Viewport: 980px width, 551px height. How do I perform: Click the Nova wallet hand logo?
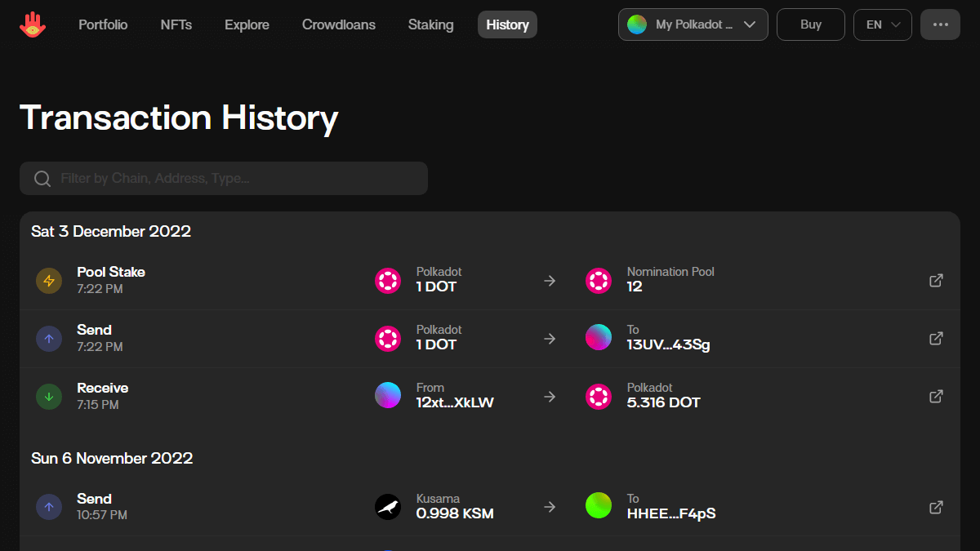pyautogui.click(x=33, y=24)
